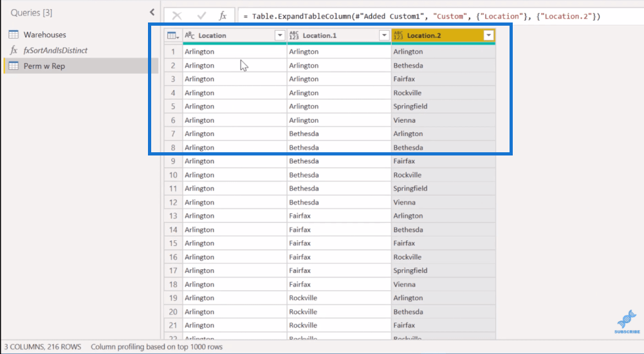Viewport: 644px width, 354px height.
Task: Click the fx icon beside fxSortAndIsDistinct
Action: point(14,50)
